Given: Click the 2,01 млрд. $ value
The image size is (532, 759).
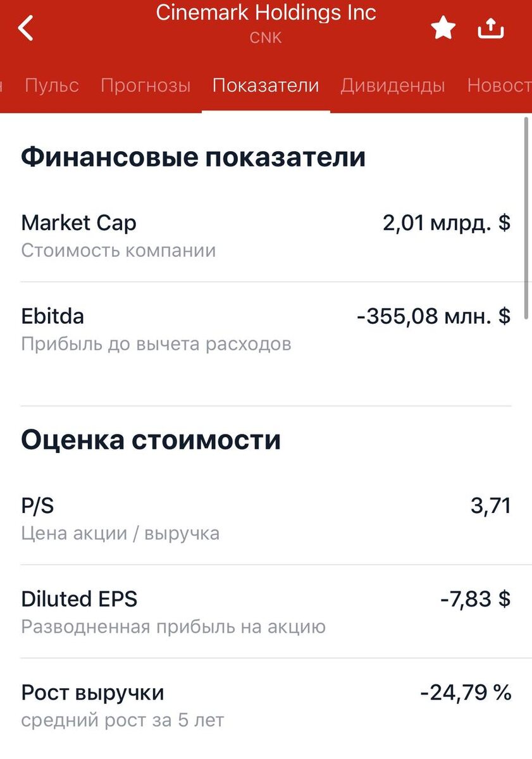Looking at the screenshot, I should point(447,223).
